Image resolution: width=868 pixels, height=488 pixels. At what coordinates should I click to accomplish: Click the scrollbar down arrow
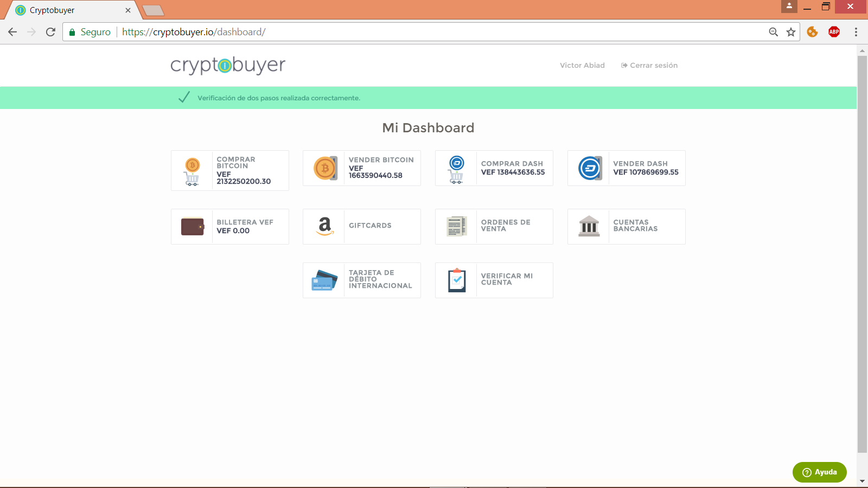[862, 481]
